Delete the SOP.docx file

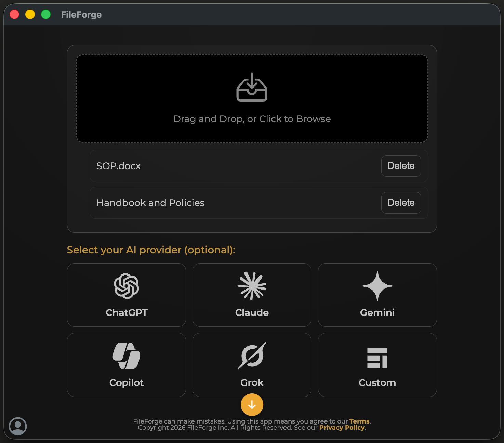[401, 166]
